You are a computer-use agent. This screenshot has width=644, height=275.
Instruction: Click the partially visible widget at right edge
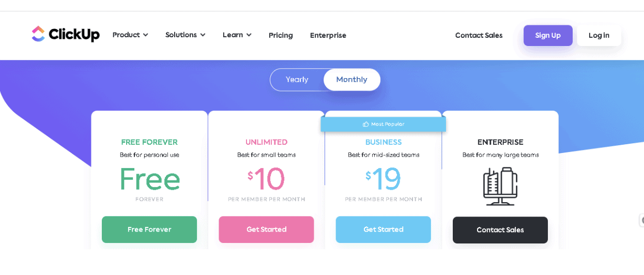[x=641, y=221]
